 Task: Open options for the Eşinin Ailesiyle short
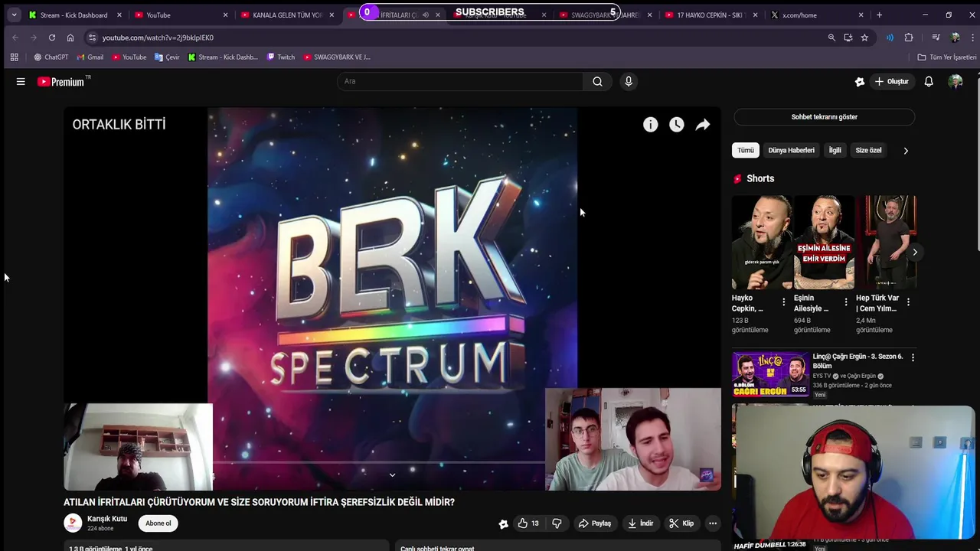pos(846,302)
